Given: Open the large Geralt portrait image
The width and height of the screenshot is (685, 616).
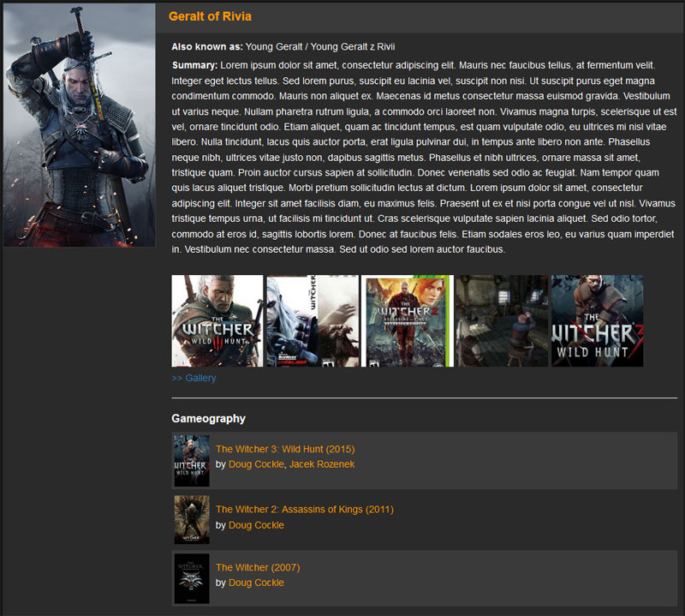Looking at the screenshot, I should (79, 125).
